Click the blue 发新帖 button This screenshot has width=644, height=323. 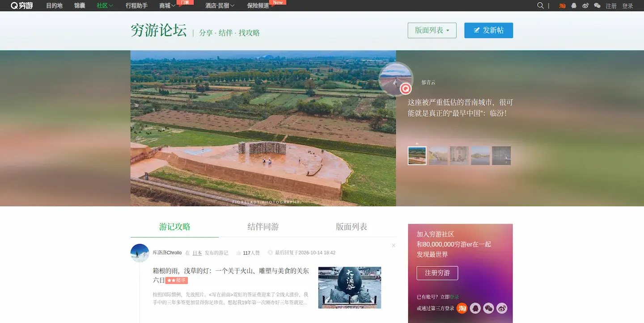pyautogui.click(x=489, y=30)
